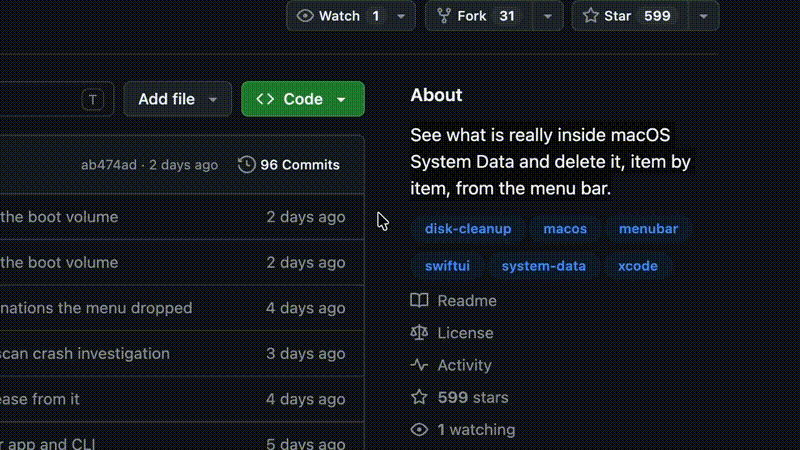Open commit hash ab474ad
The image size is (800, 450).
pos(109,165)
